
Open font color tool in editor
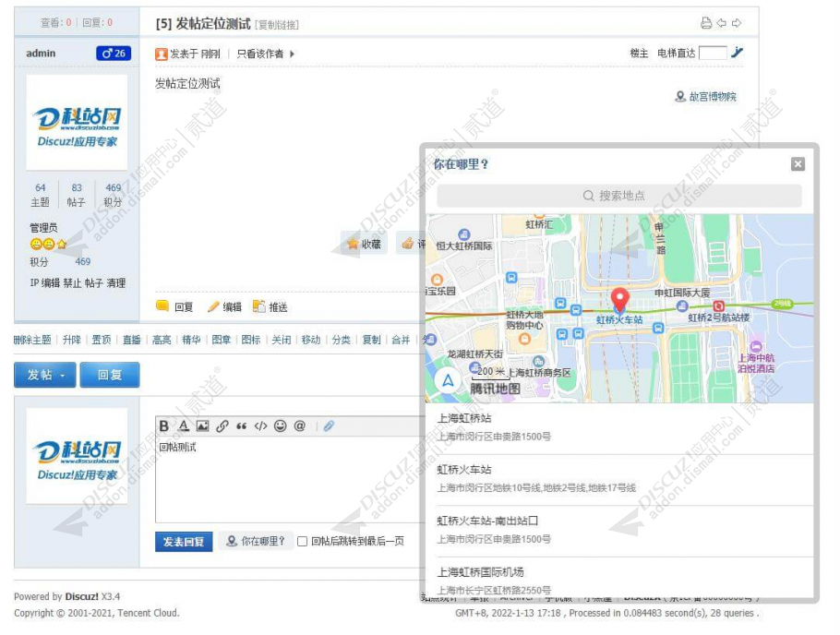(x=184, y=426)
